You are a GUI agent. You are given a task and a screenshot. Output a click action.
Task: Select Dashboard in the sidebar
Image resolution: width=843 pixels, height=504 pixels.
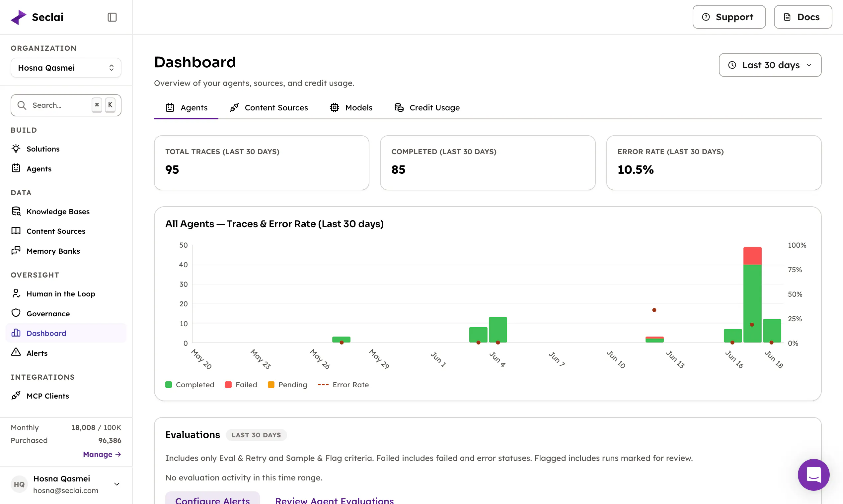pos(66,333)
